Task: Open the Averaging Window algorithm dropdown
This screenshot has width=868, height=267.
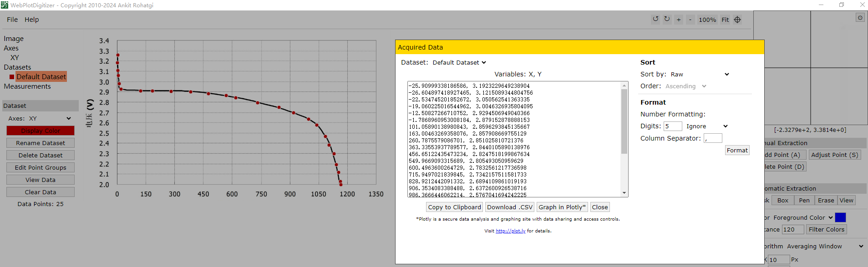Action: coord(825,246)
